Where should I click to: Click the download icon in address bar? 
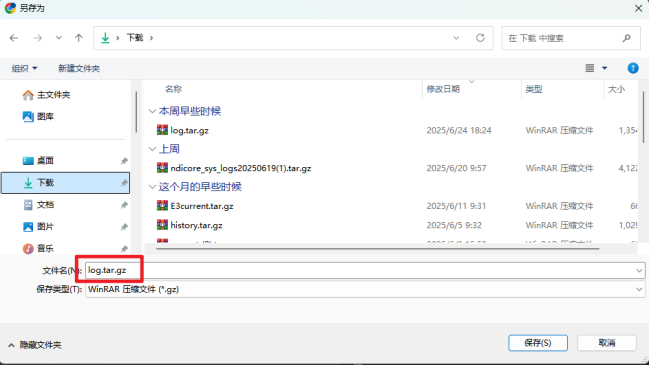pyautogui.click(x=105, y=38)
